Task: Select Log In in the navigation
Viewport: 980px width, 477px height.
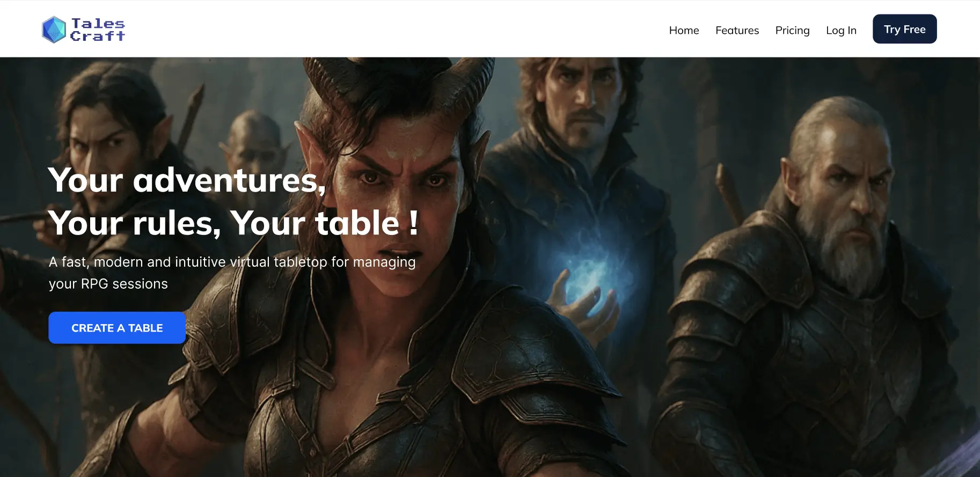Action: click(841, 30)
